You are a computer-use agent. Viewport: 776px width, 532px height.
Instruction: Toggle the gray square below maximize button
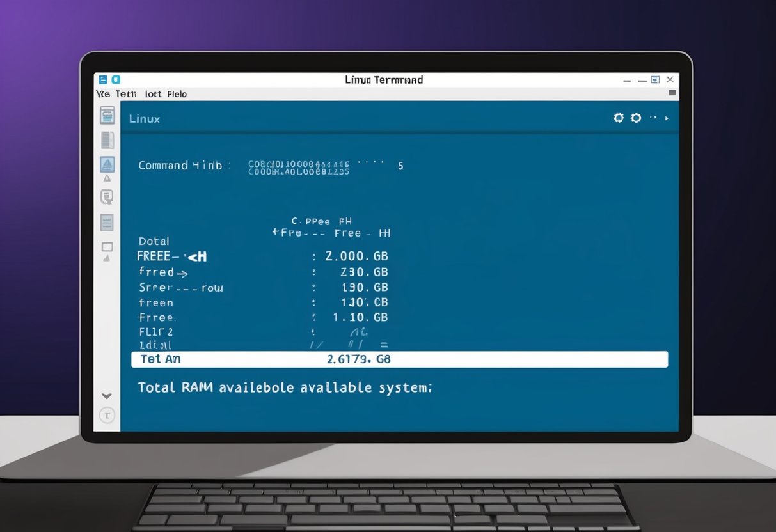672,93
